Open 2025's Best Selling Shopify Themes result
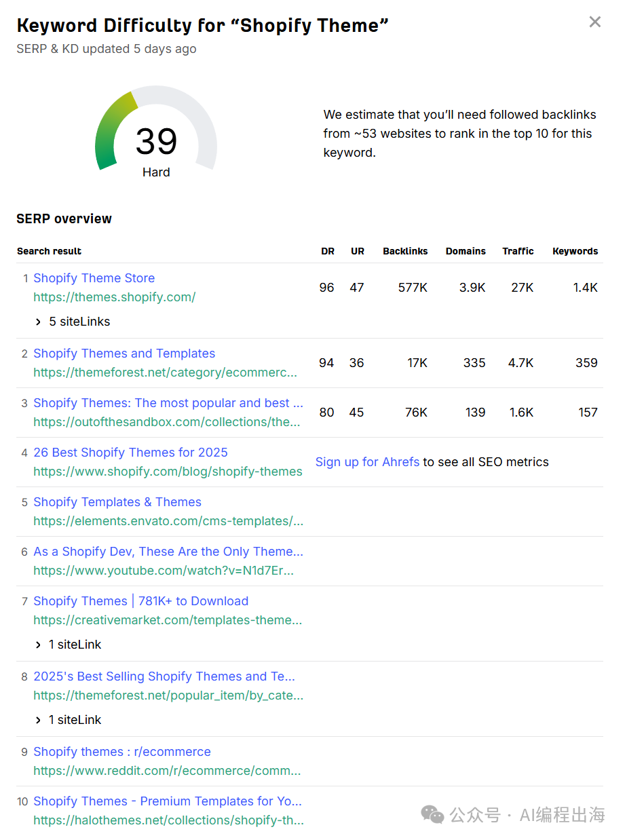The width and height of the screenshot is (625, 840). point(164,676)
